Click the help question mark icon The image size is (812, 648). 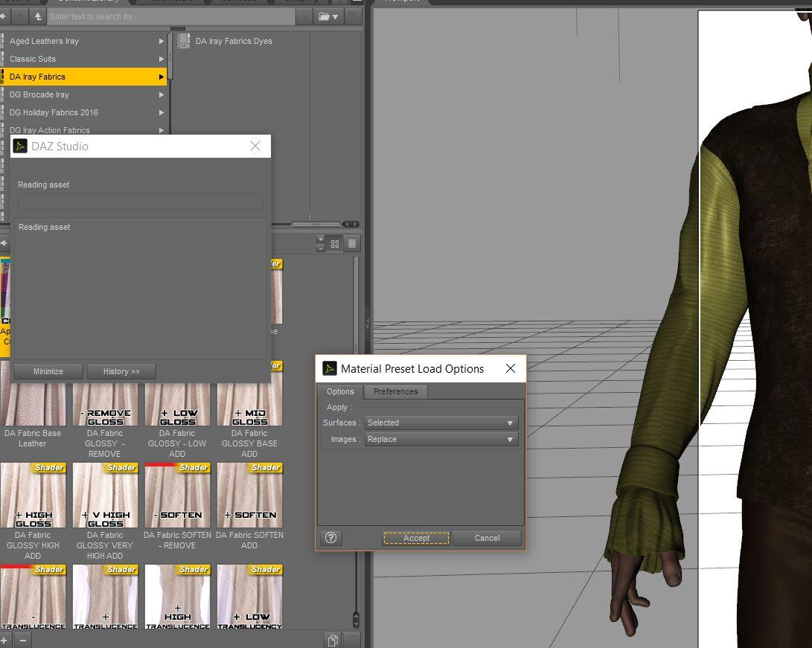click(331, 539)
